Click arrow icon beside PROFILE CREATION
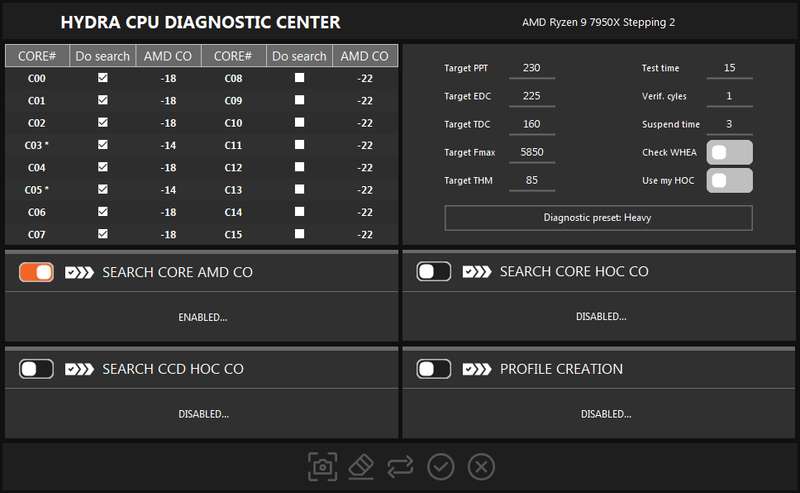 pyautogui.click(x=477, y=369)
